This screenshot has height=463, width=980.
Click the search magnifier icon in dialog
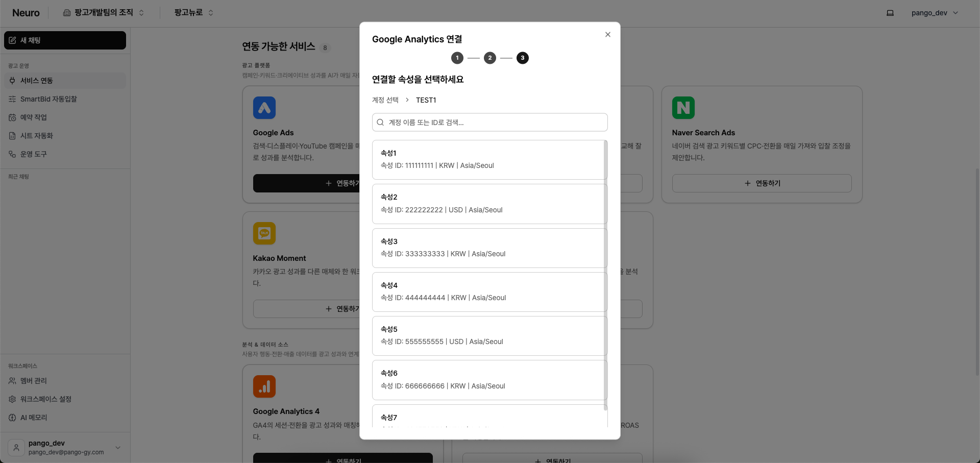click(380, 123)
